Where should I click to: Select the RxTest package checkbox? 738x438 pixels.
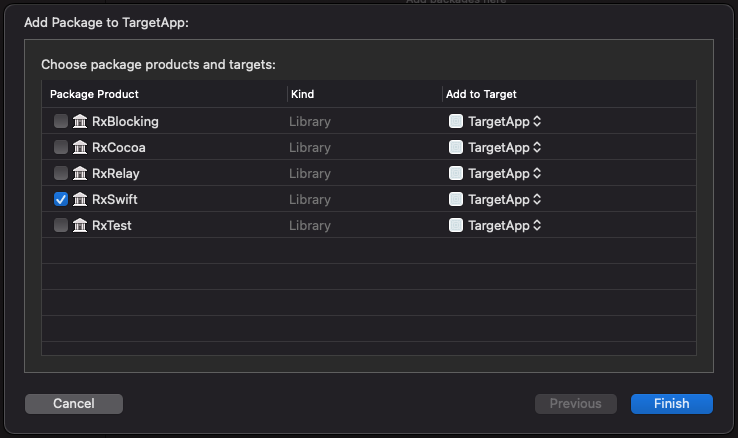click(x=61, y=225)
